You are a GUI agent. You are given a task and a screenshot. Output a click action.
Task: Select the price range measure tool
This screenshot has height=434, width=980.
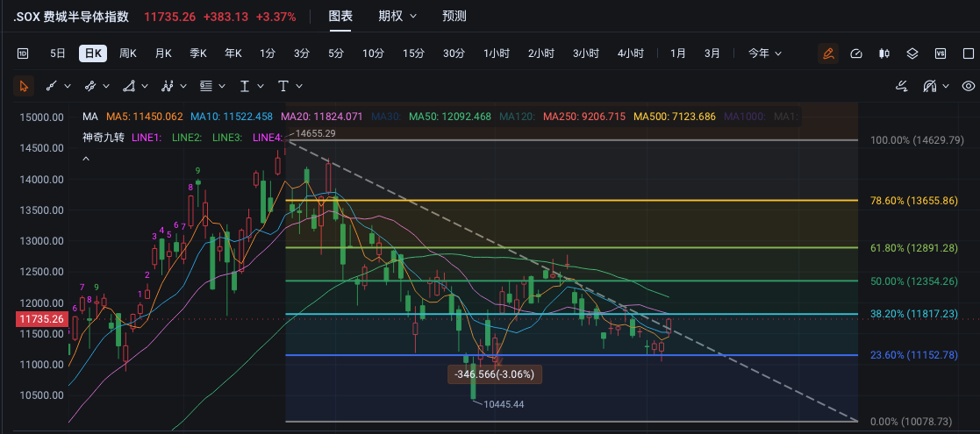click(245, 86)
